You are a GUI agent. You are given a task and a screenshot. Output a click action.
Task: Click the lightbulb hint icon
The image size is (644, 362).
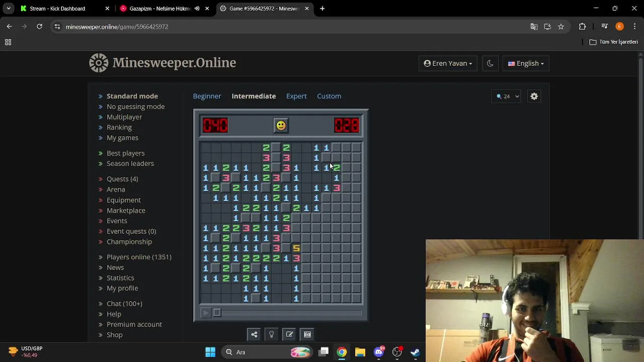click(x=272, y=334)
